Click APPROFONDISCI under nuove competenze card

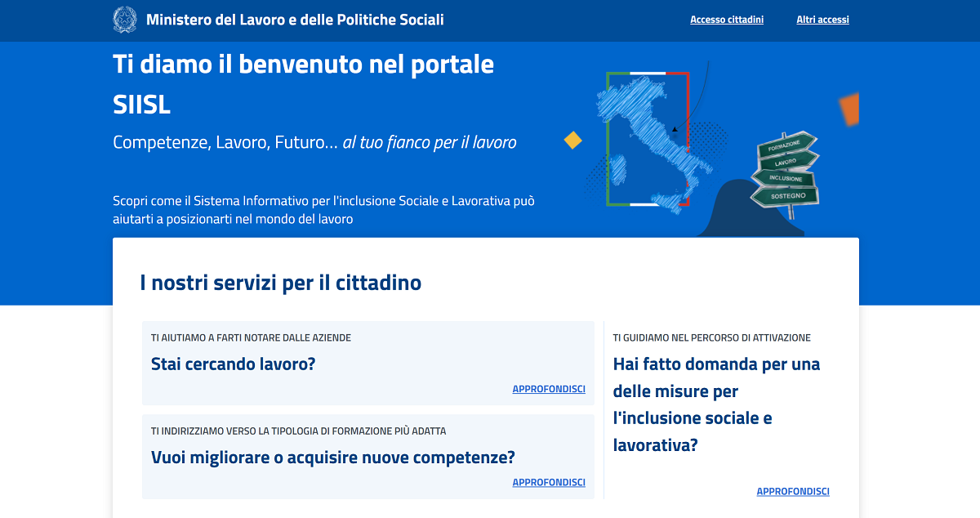[x=549, y=482]
